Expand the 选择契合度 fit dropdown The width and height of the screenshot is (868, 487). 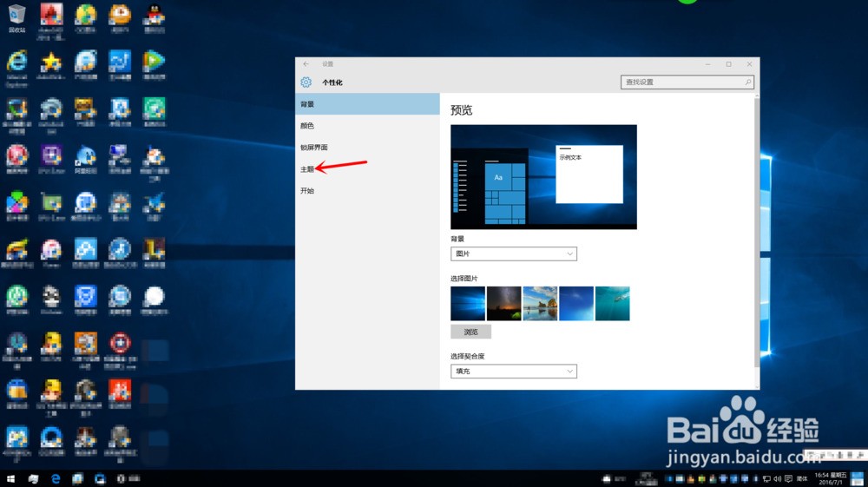click(x=514, y=372)
